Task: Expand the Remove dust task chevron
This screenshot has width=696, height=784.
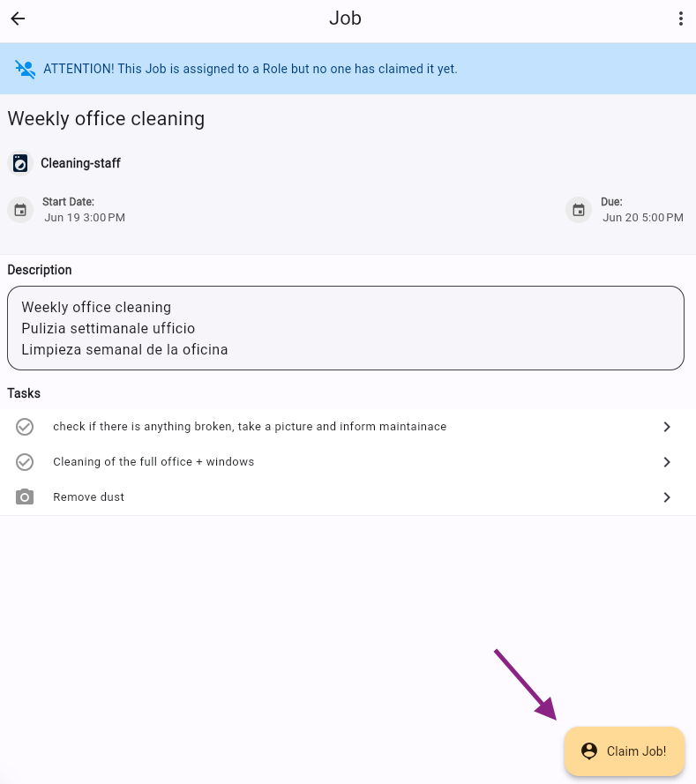Action: 667,497
